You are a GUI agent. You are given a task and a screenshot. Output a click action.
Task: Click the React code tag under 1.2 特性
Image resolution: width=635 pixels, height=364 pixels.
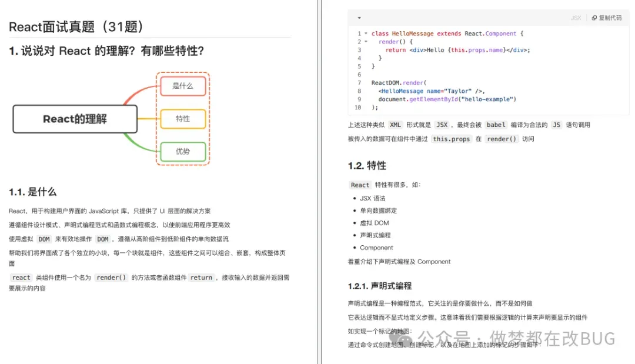click(360, 185)
